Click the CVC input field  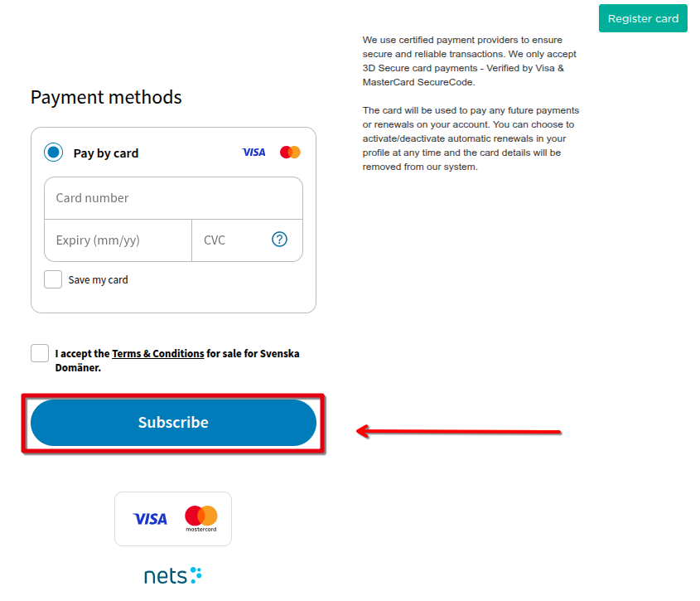[232, 240]
